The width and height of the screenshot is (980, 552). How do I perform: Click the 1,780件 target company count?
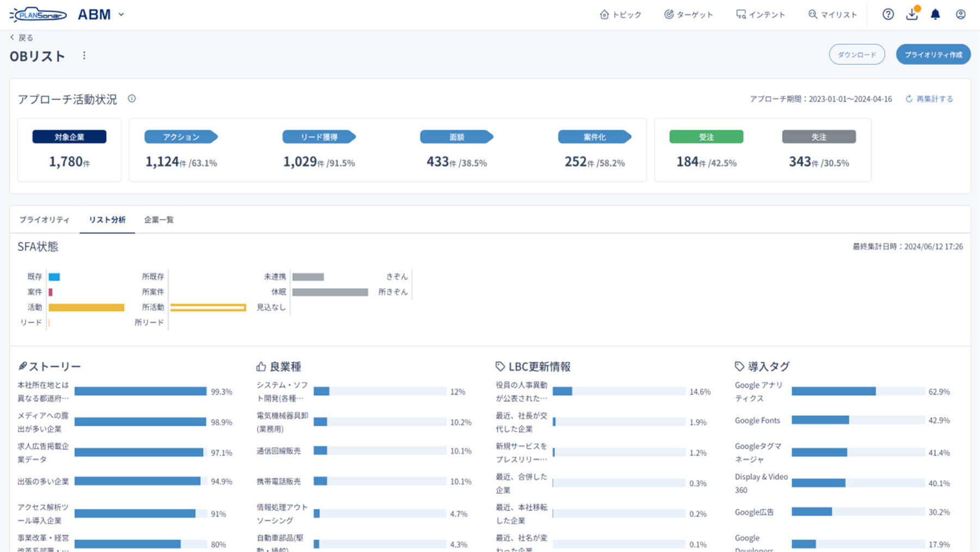(69, 162)
